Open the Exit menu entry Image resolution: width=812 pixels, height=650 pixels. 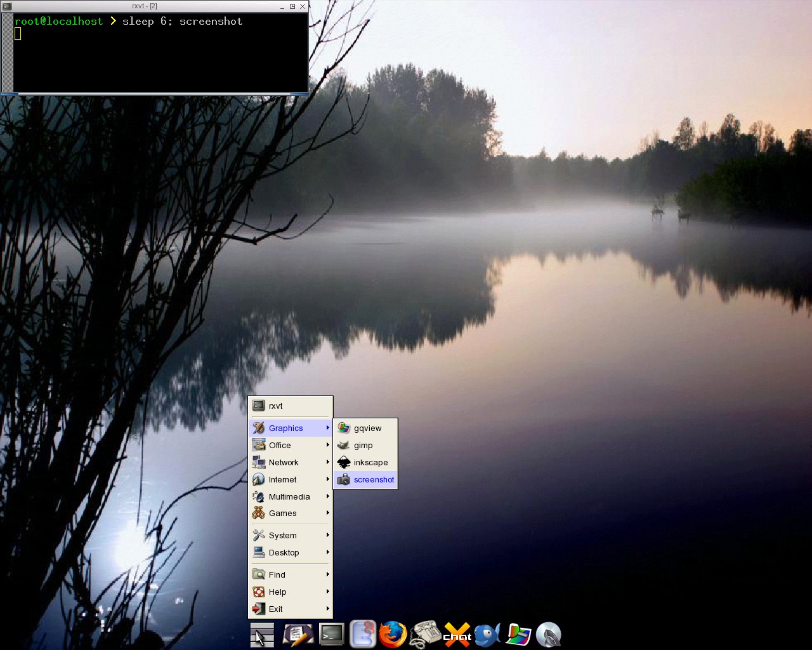(290, 609)
